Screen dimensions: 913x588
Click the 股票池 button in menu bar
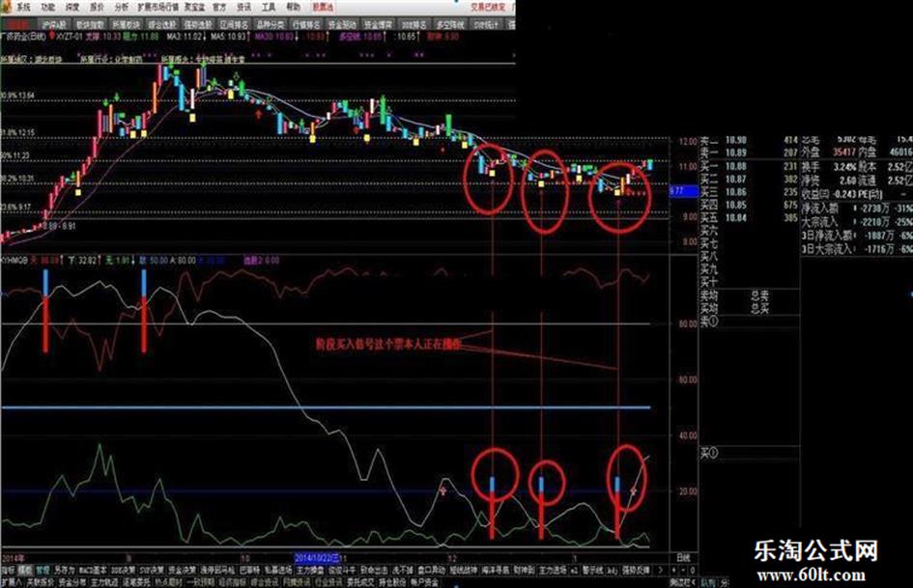tap(323, 8)
